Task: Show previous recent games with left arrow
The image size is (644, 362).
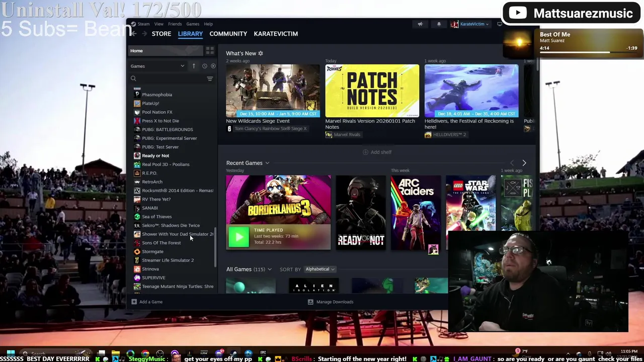Action: [512, 163]
